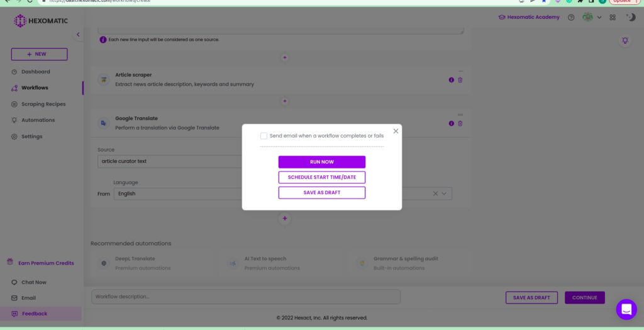Toggle dark mode with the moon icon
Viewport: 644px width, 330px height.
pyautogui.click(x=631, y=17)
